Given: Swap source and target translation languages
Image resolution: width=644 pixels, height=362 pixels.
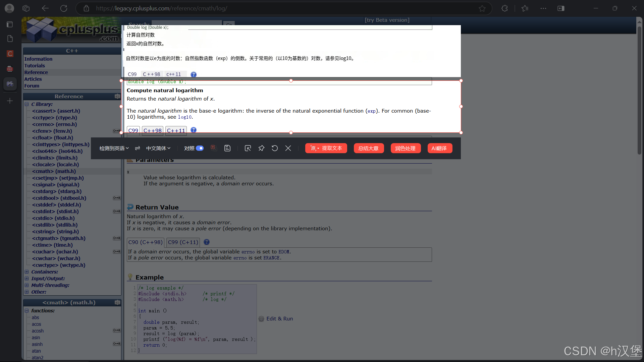Looking at the screenshot, I should 138,148.
